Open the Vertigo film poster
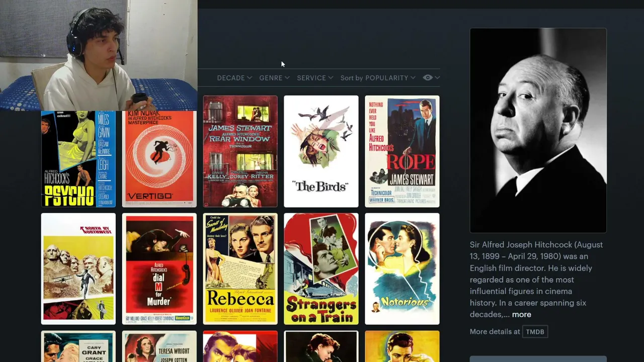Image resolution: width=644 pixels, height=362 pixels. [159, 159]
